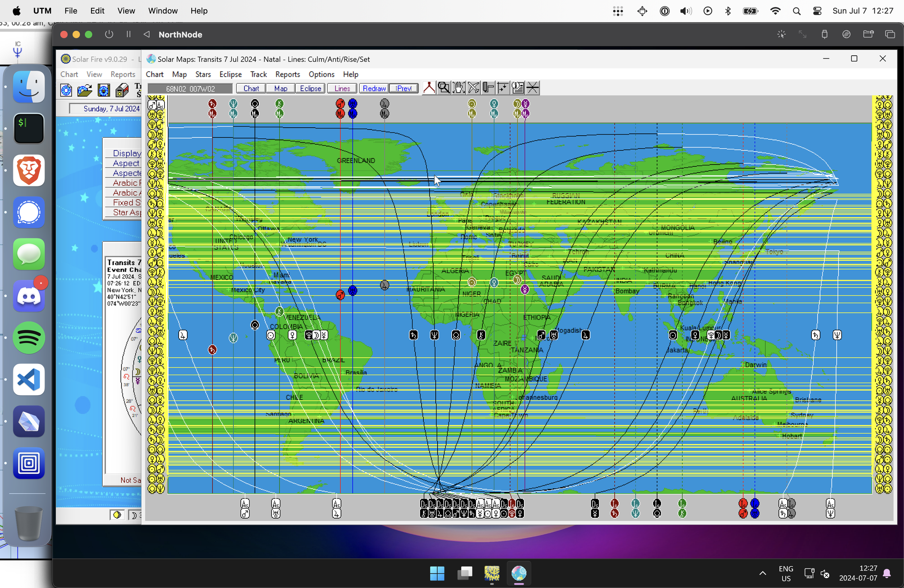Click the red Mars IC marker at bottom
This screenshot has height=588, width=904.
tap(743, 508)
